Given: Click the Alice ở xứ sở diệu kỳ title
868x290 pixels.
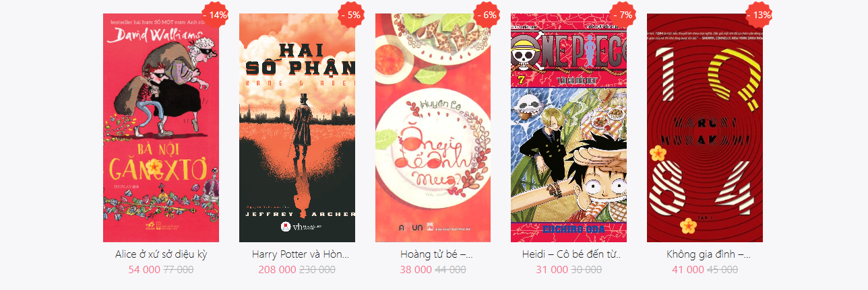Looking at the screenshot, I should (x=161, y=254).
